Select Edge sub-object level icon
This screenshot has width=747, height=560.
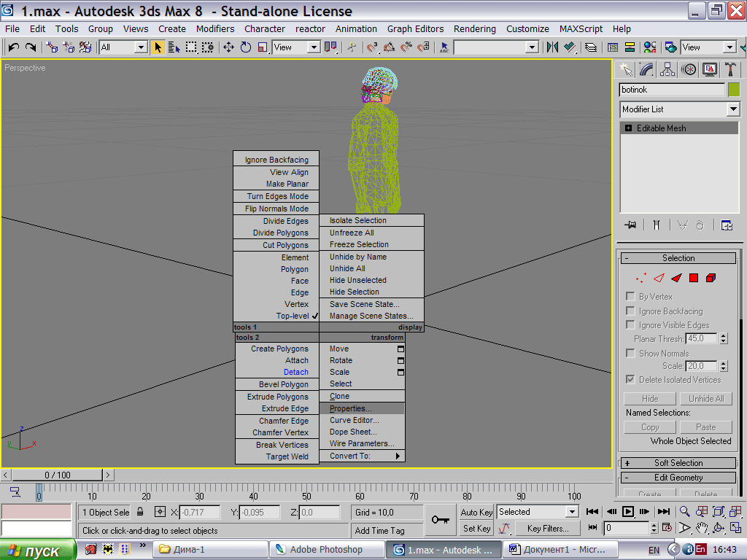[659, 278]
